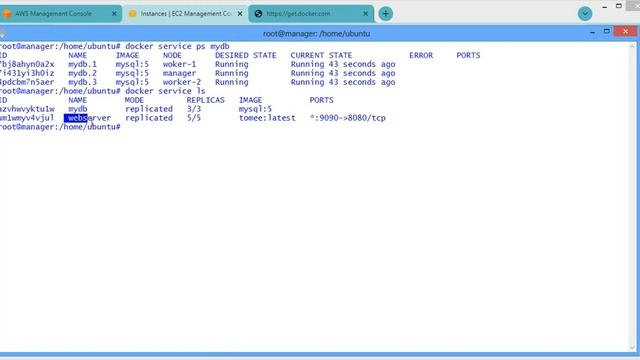Minimize the terminal window

[x=592, y=32]
